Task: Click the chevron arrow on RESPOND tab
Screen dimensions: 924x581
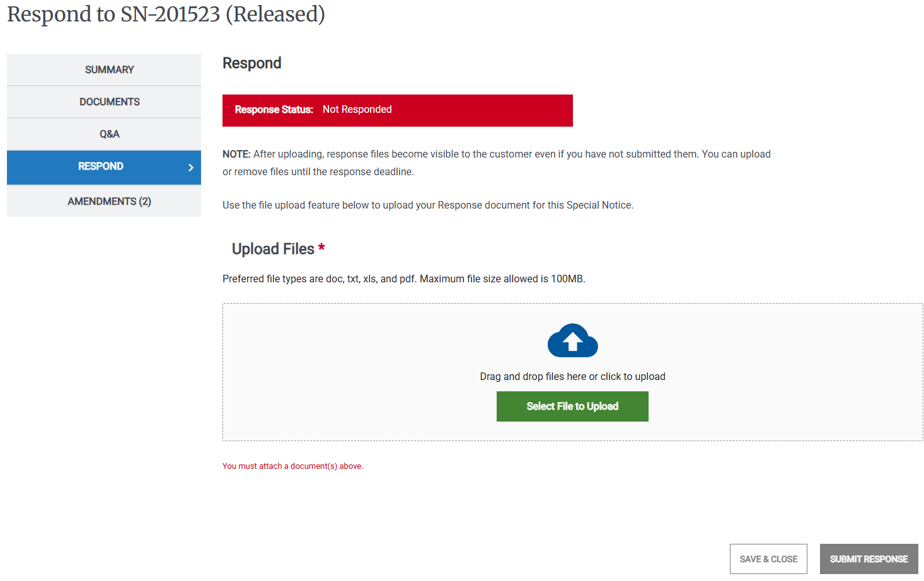Action: [191, 167]
